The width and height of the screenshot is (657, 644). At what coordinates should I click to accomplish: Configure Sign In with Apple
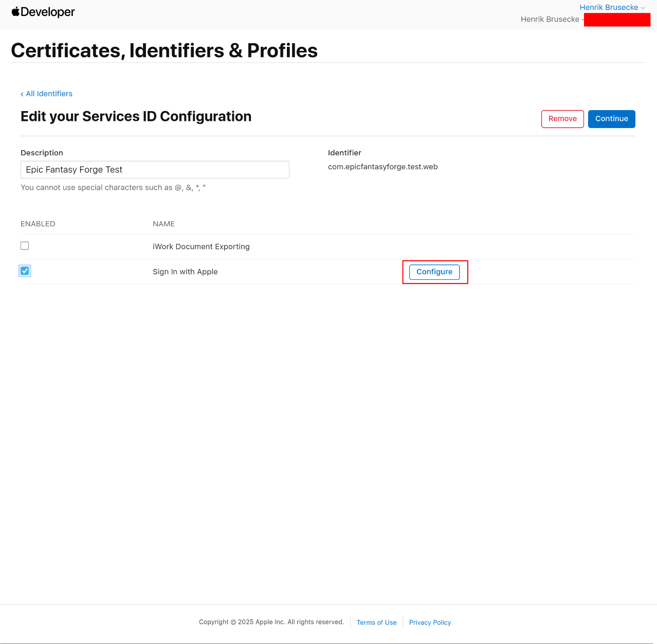coord(434,272)
